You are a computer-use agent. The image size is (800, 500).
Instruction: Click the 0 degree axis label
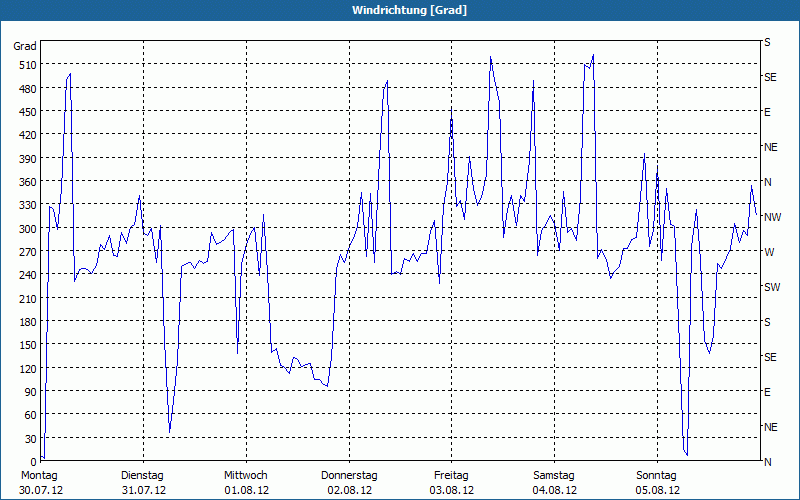(31, 462)
